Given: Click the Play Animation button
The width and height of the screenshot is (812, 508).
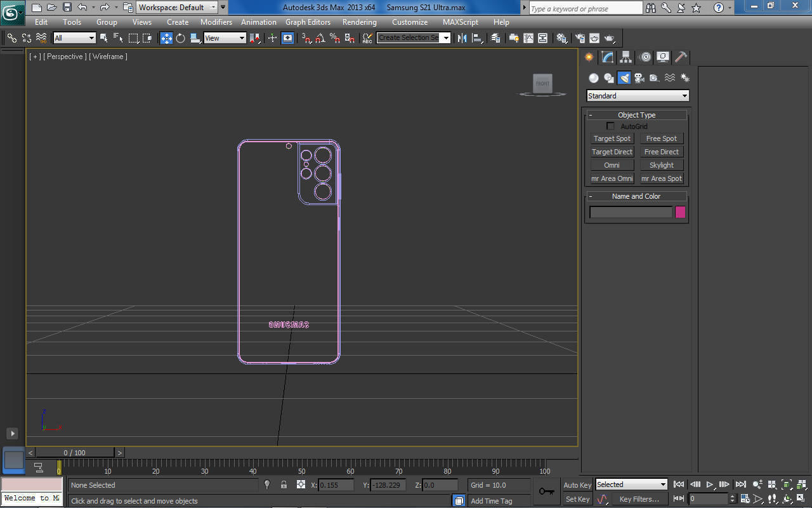Looking at the screenshot, I should coord(710,485).
